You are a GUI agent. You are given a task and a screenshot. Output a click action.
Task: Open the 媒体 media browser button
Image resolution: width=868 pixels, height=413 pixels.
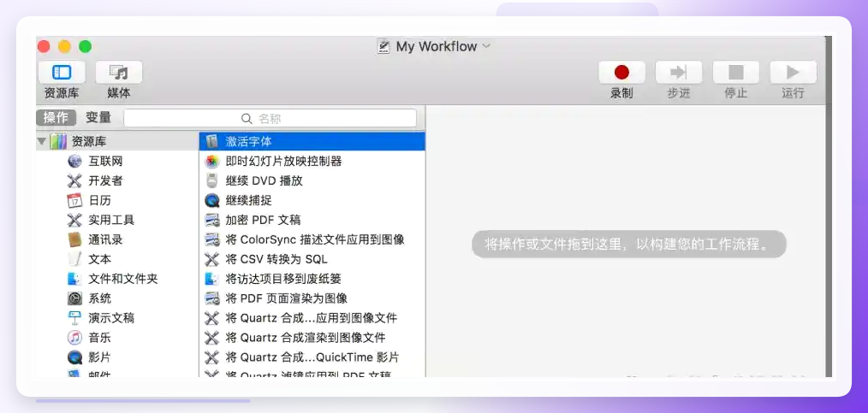118,73
